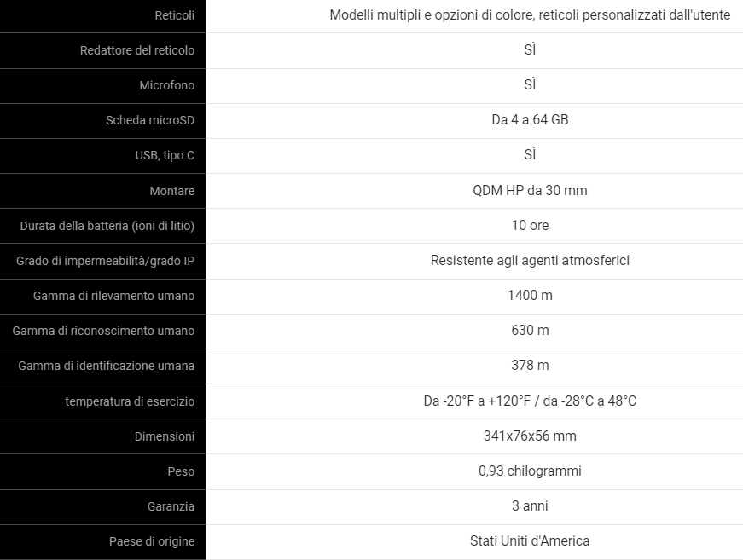The height and width of the screenshot is (560, 743).
Task: Click 'Resistente agli agenti atmosferici' text
Action: pyautogui.click(x=530, y=260)
